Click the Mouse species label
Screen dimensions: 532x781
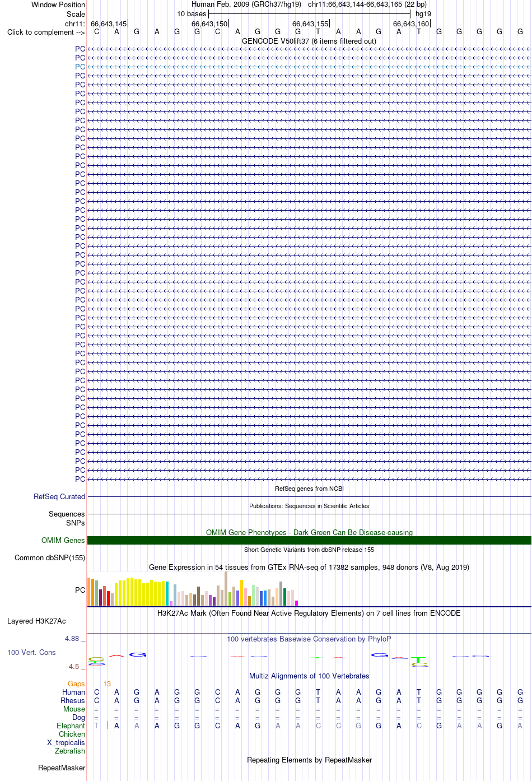click(x=74, y=709)
